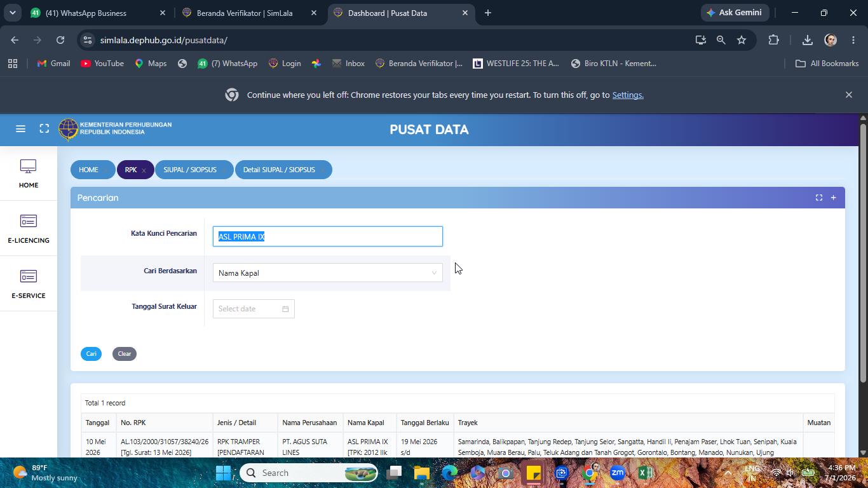868x488 pixels.
Task: Focus the Kata Kunci Pencarian field
Action: click(327, 236)
